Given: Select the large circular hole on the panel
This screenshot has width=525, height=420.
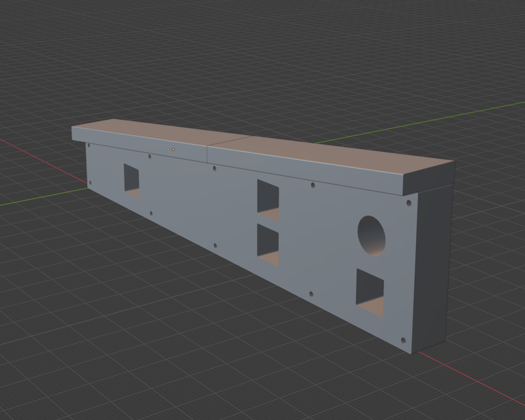Looking at the screenshot, I should (x=371, y=235).
